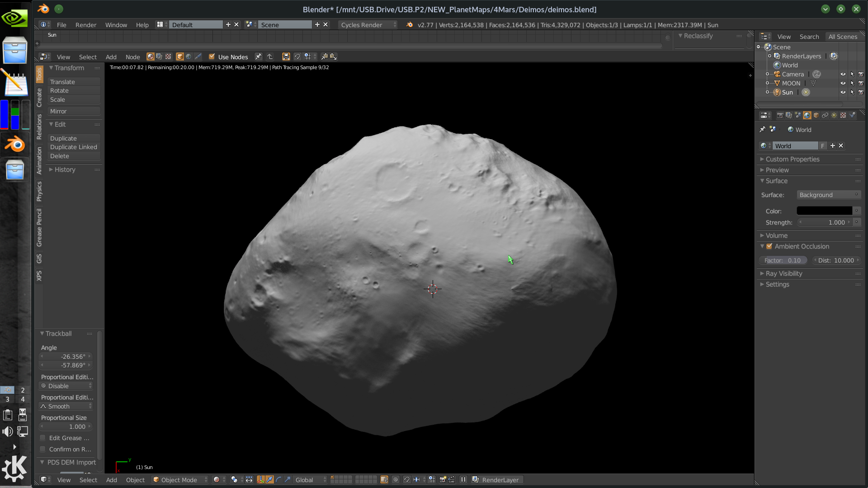Image resolution: width=868 pixels, height=488 pixels.
Task: Open the Smooth falloff dropdown
Action: click(x=66, y=406)
